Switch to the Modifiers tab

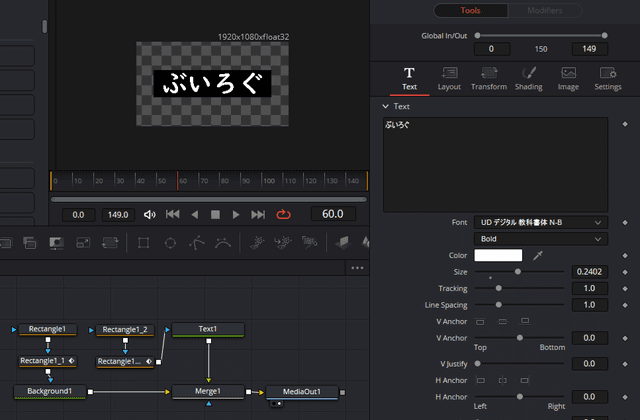coord(545,11)
